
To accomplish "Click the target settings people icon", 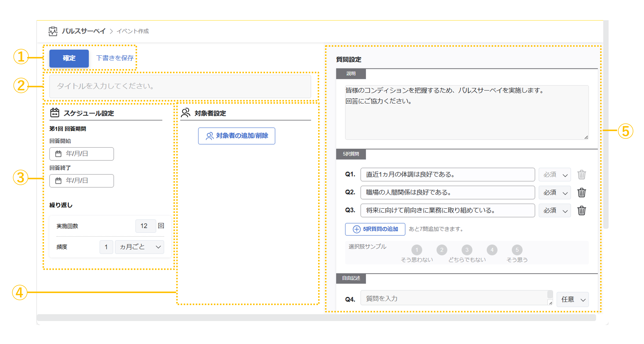I will click(x=185, y=113).
